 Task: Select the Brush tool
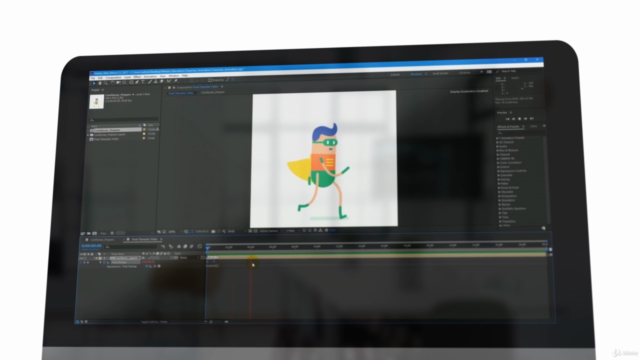(x=150, y=82)
